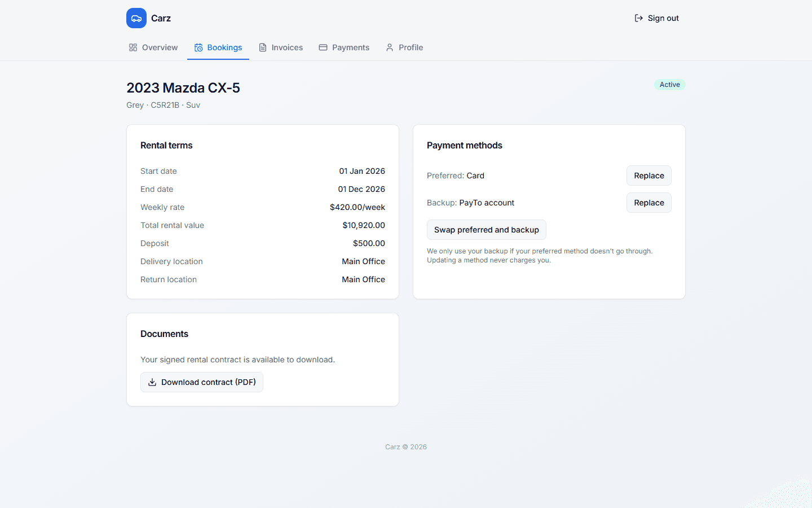Viewport: 812px width, 508px height.
Task: Click the Active status badge
Action: click(x=670, y=85)
